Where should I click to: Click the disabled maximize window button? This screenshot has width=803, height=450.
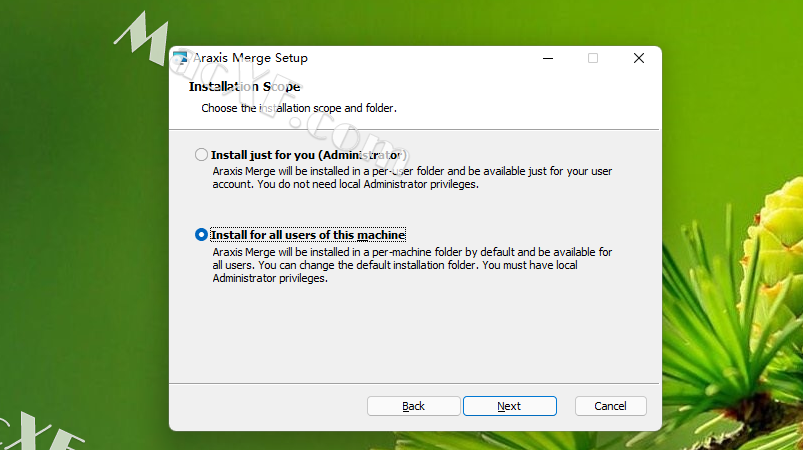point(593,58)
